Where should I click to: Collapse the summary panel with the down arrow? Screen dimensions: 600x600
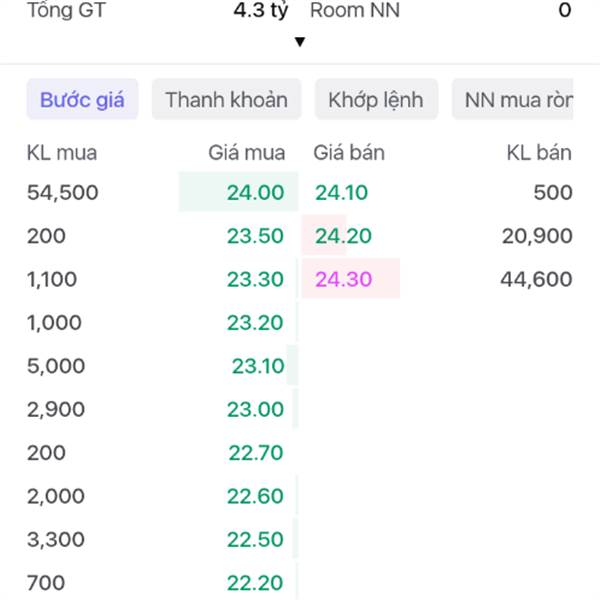(300, 42)
